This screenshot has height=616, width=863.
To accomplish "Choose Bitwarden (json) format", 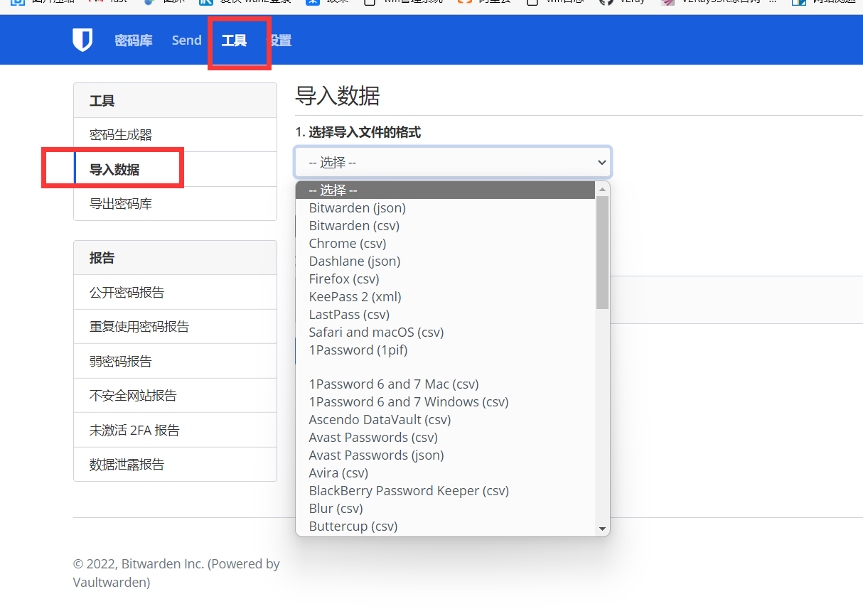I will (446, 208).
